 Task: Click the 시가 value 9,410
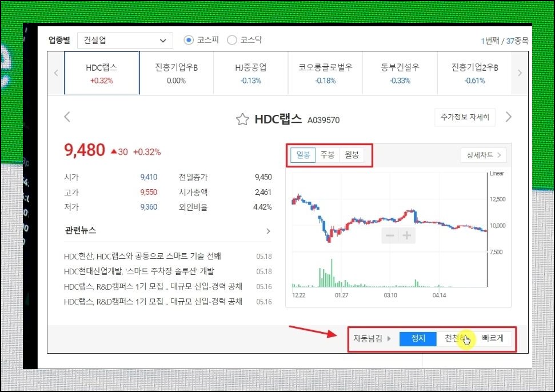[149, 177]
